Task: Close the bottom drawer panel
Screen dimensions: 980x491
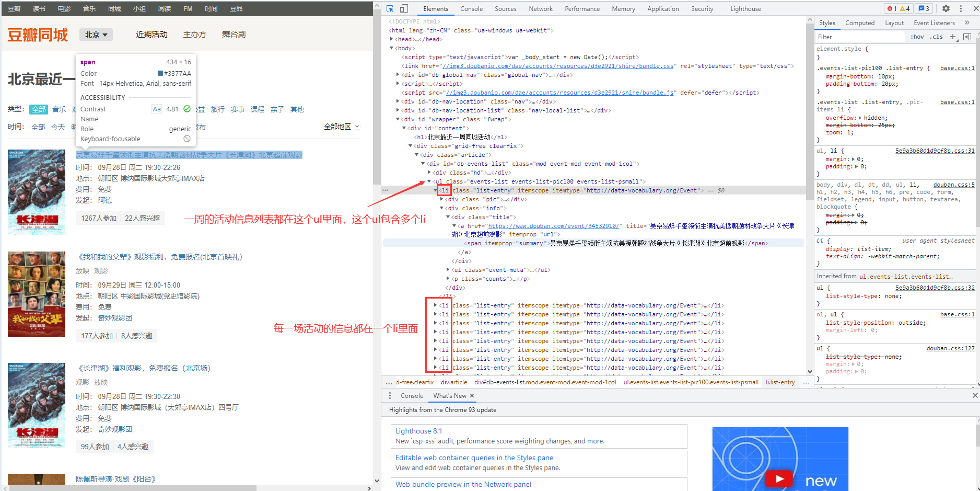Action: point(975,396)
